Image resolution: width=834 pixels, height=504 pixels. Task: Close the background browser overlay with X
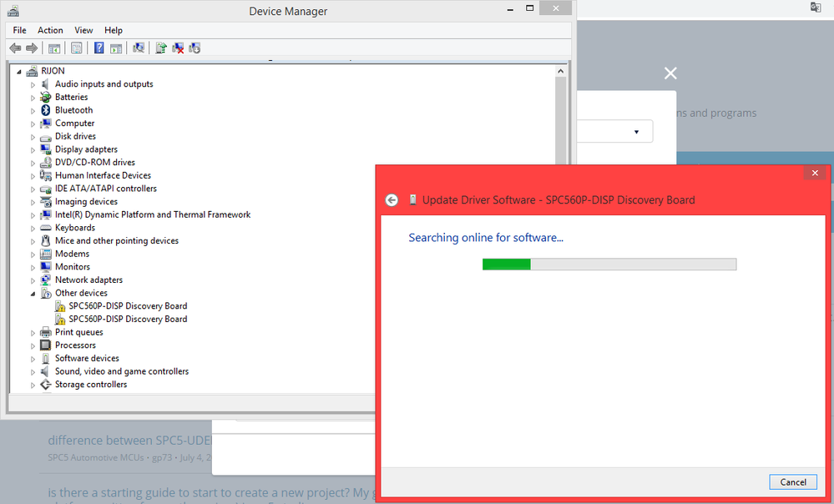click(670, 73)
